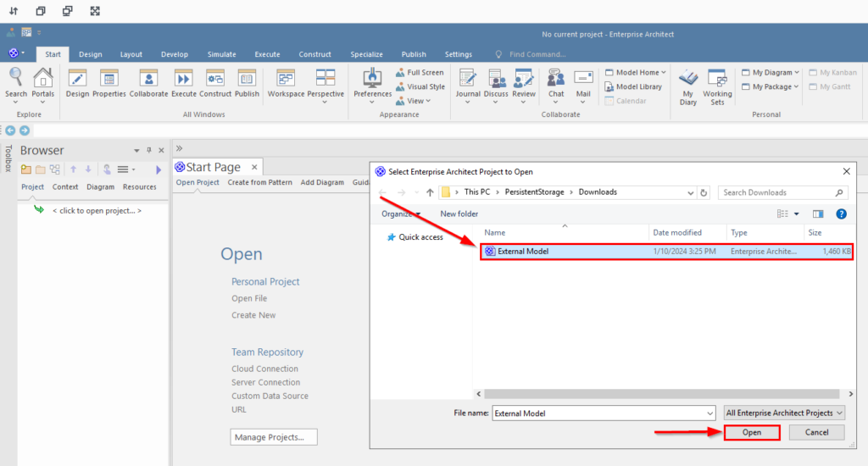868x466 pixels.
Task: Open Working Sets icon
Action: coord(717,87)
